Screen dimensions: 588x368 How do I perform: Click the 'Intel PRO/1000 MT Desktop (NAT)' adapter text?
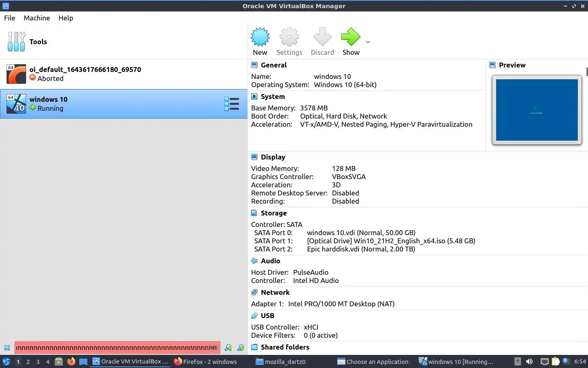coord(341,304)
